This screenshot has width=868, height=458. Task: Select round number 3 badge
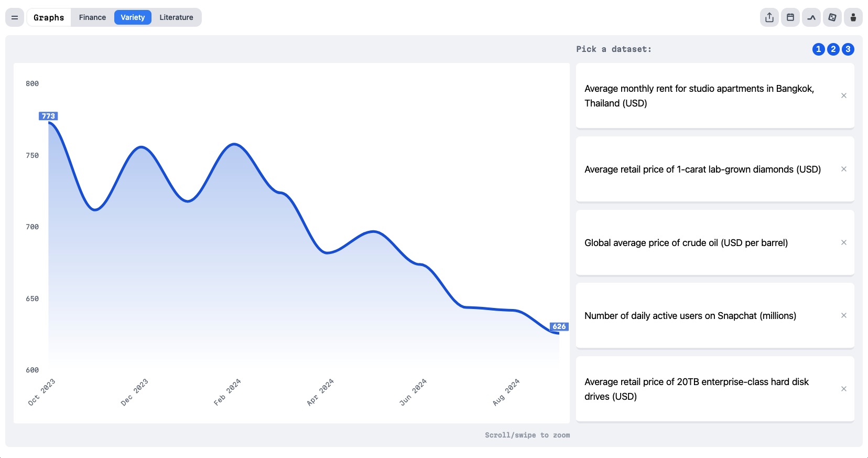[x=848, y=49]
